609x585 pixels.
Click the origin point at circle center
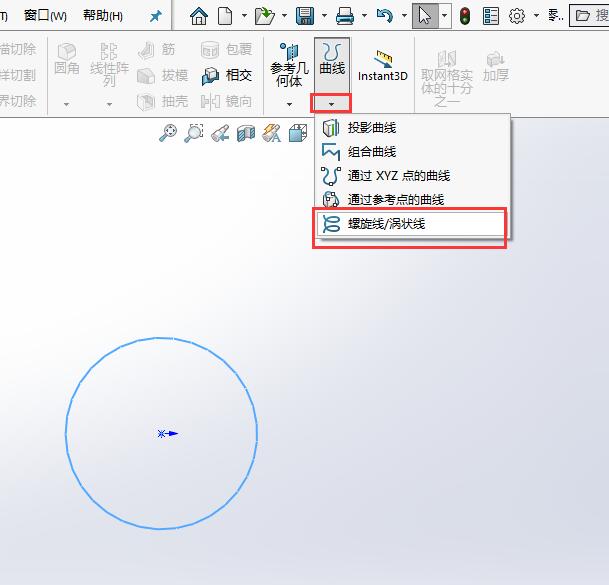coord(161,434)
